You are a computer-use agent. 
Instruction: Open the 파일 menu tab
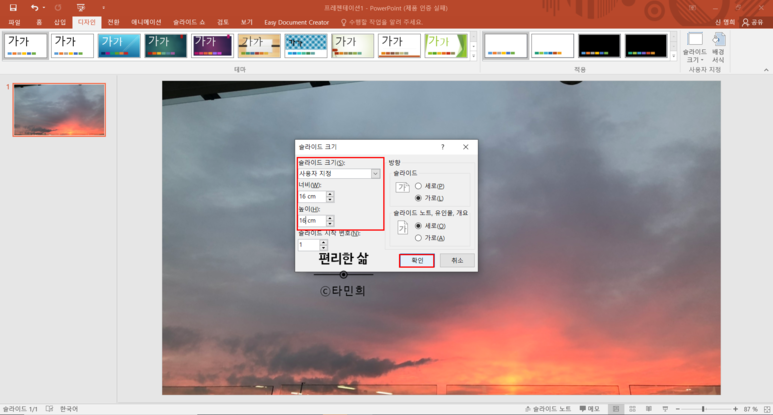(14, 22)
